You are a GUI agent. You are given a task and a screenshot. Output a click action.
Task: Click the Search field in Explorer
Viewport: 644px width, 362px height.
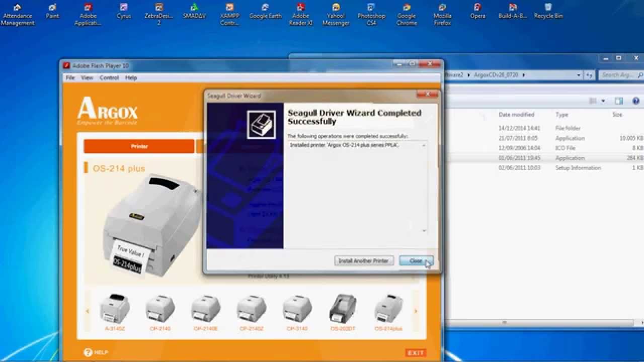click(x=622, y=75)
